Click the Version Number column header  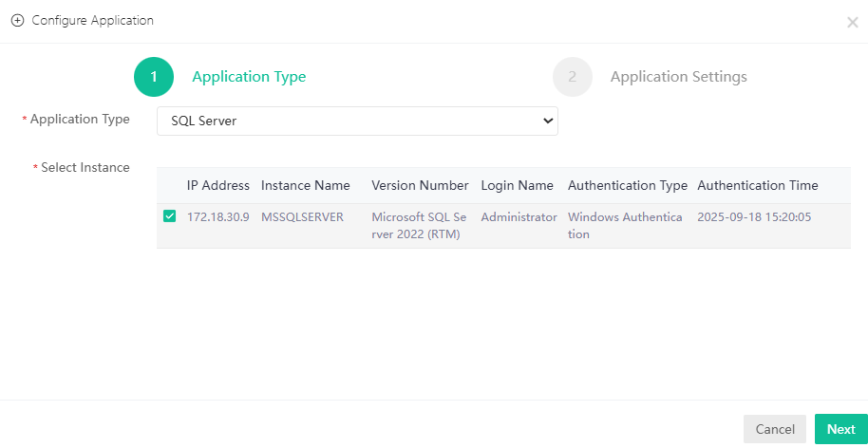(420, 186)
